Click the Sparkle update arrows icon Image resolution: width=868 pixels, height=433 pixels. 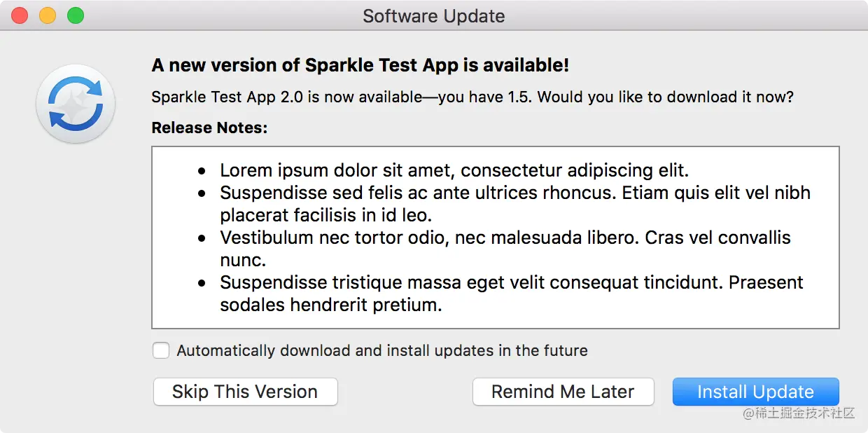[76, 104]
